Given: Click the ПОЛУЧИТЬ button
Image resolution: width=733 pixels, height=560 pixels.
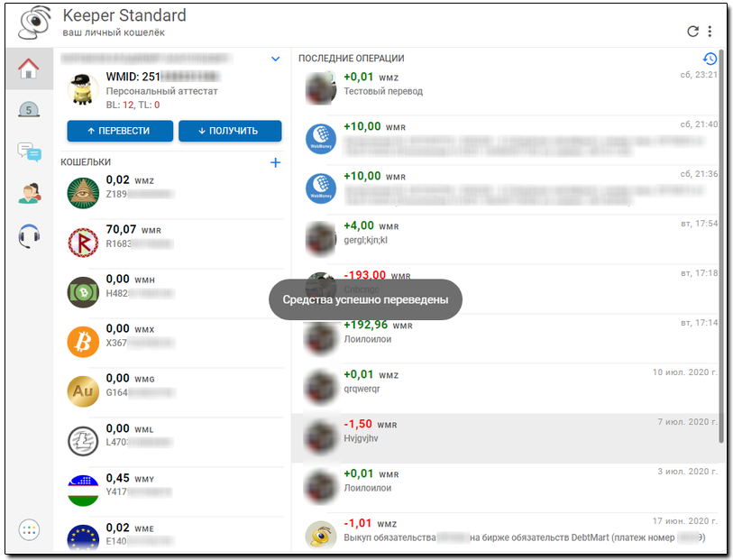Looking at the screenshot, I should click(x=230, y=131).
